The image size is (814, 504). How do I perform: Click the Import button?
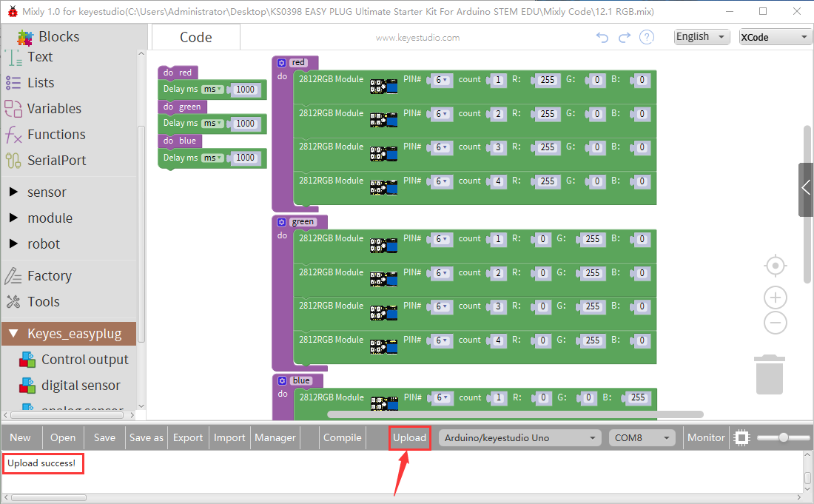click(229, 437)
